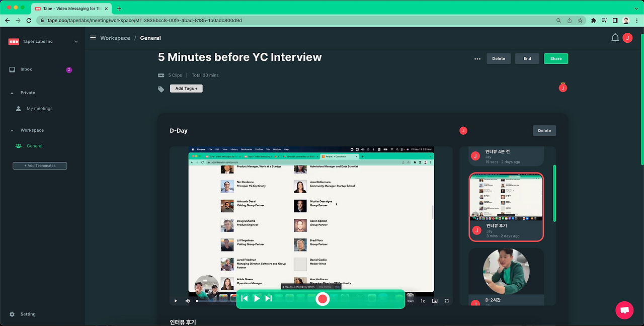Go back in the browser
The width and height of the screenshot is (644, 326).
(x=7, y=20)
